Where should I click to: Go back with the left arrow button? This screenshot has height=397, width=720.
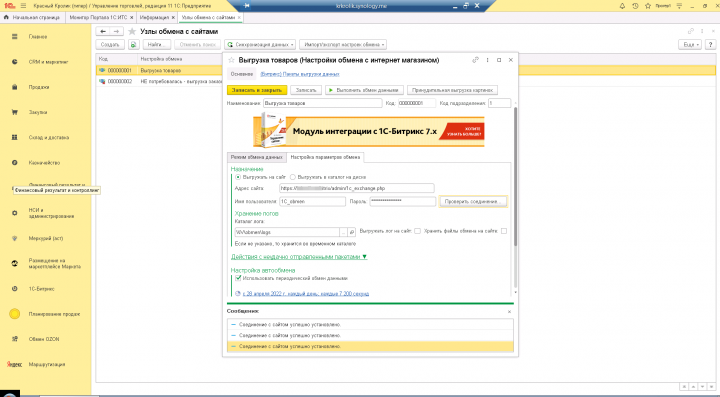(103, 31)
